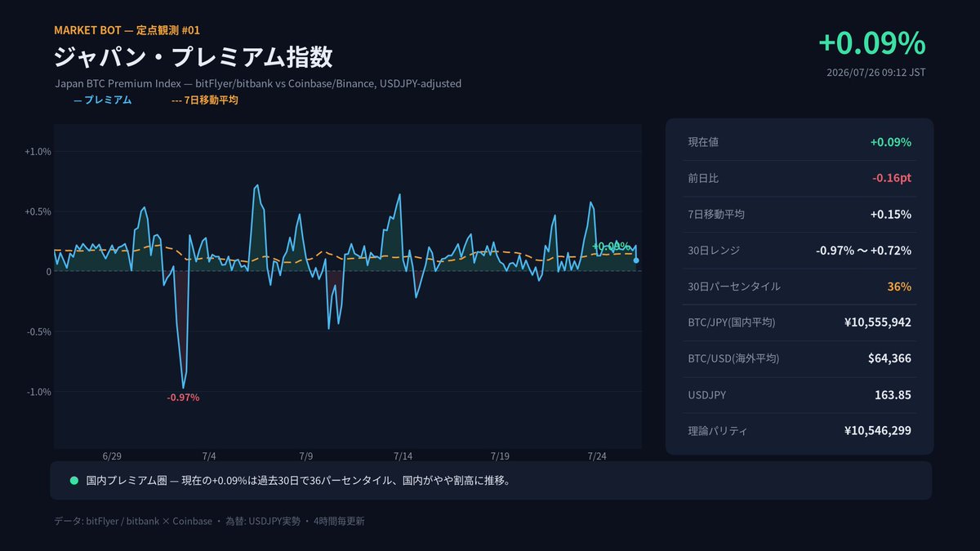Click the 0 y-axis label
The width and height of the screenshot is (980, 551).
tap(48, 272)
